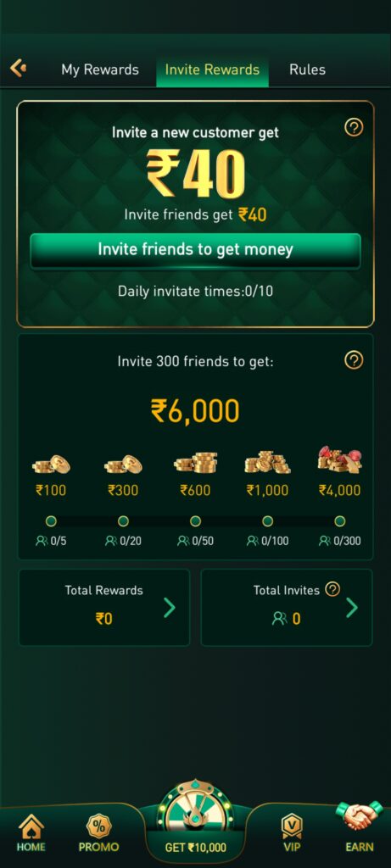Tap question mark next to Total Invites
This screenshot has height=868, width=391.
tap(332, 590)
